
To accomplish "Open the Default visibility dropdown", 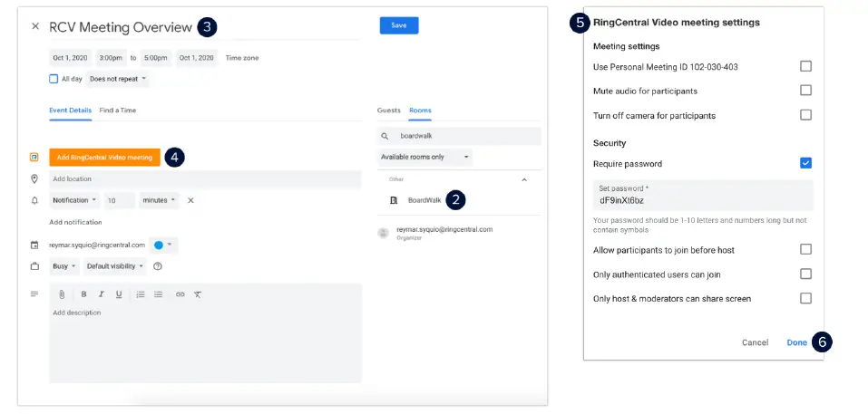I will coord(115,266).
